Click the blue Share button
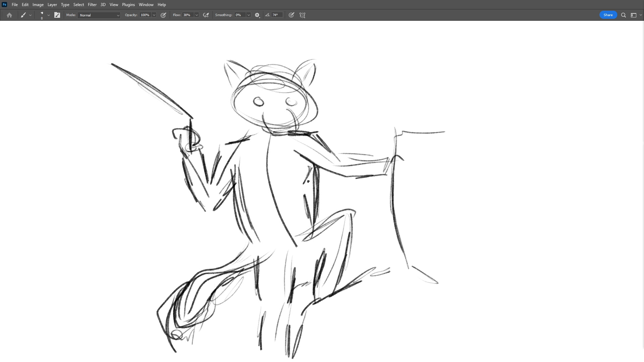The width and height of the screenshot is (644, 362). (x=608, y=15)
